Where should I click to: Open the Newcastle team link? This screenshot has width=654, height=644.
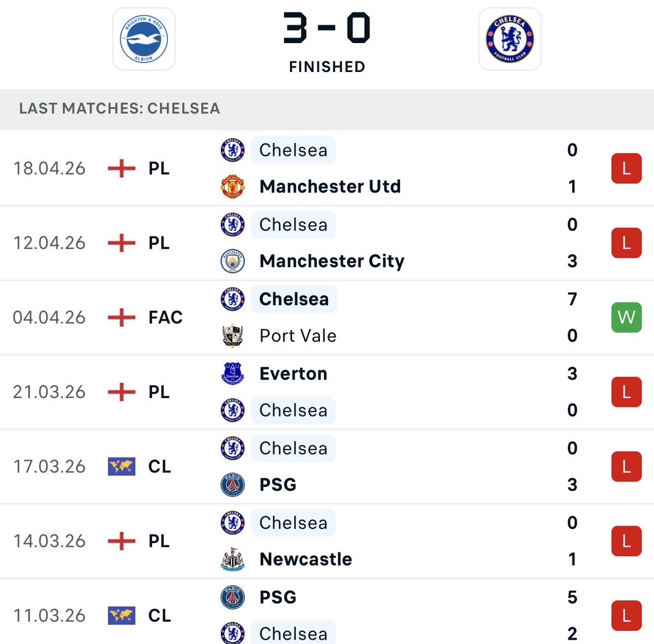tap(306, 559)
